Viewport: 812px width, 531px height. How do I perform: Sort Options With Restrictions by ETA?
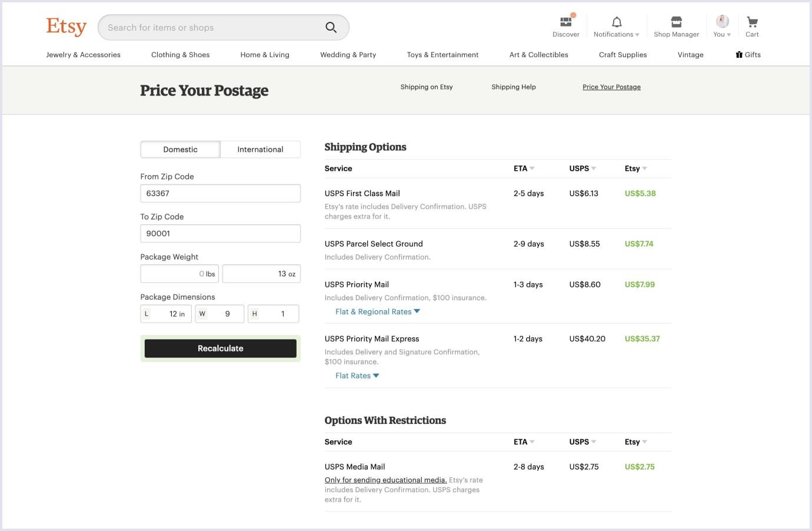click(524, 442)
